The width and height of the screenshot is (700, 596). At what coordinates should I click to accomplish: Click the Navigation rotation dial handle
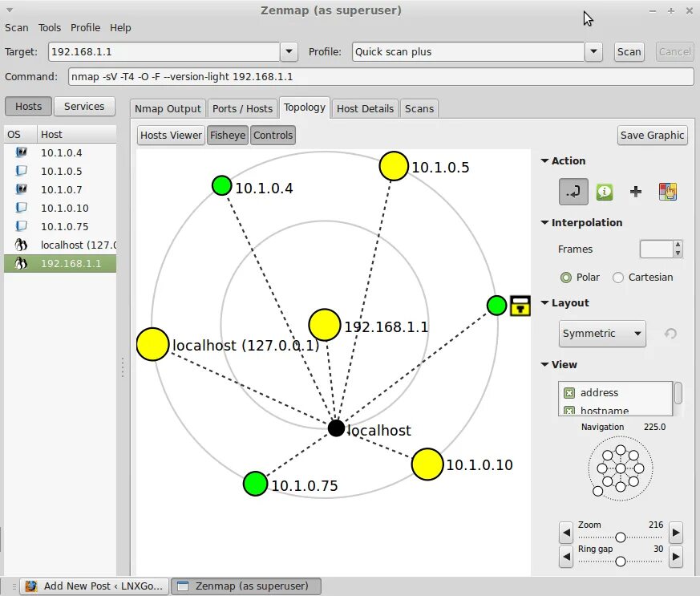point(598,491)
